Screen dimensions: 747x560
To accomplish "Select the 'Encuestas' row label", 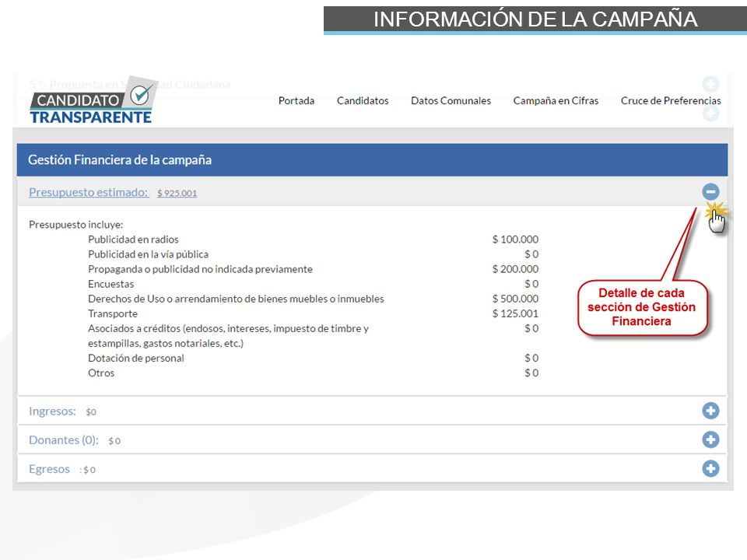I will point(111,284).
